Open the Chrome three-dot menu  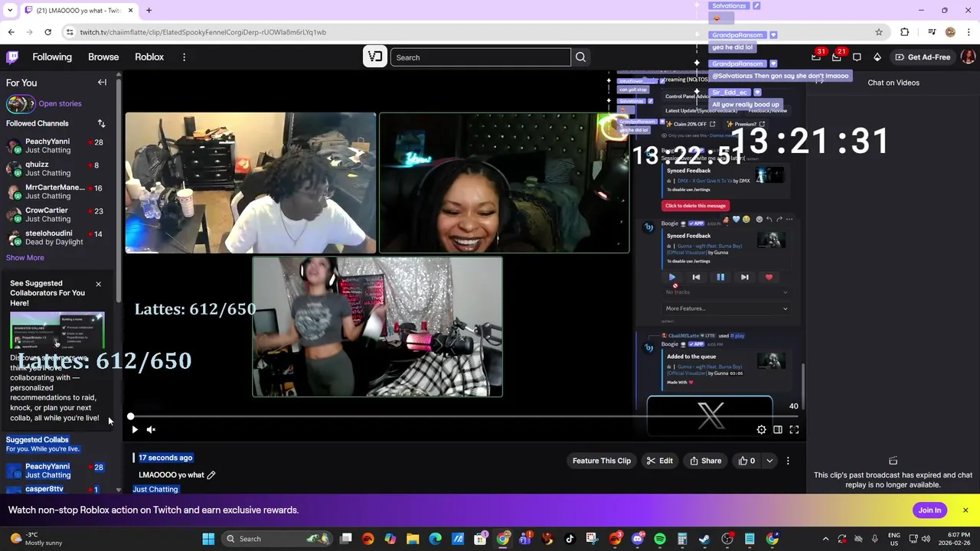click(969, 32)
